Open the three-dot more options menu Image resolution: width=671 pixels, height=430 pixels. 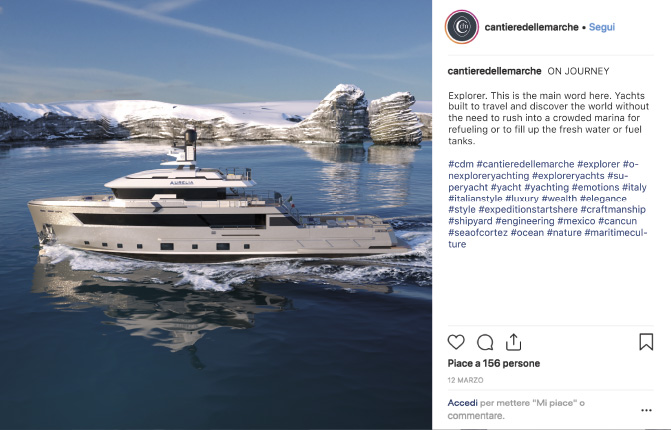pos(646,410)
